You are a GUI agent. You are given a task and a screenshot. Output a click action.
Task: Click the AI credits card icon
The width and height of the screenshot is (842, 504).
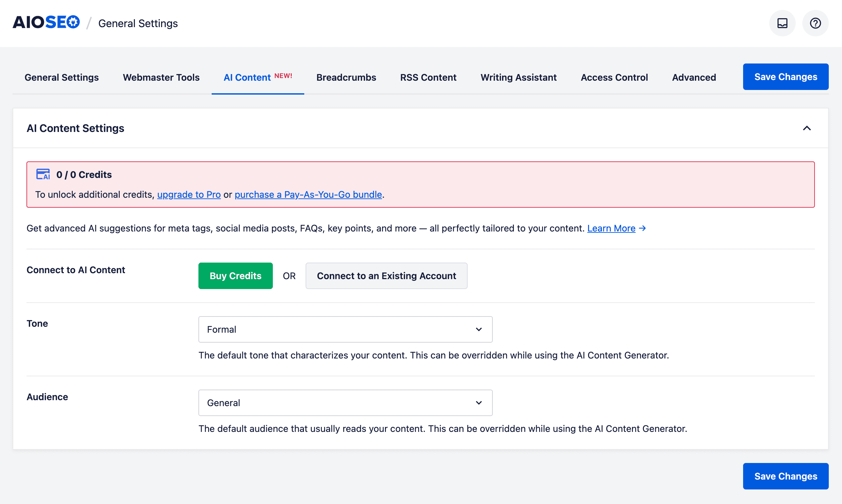coord(43,174)
